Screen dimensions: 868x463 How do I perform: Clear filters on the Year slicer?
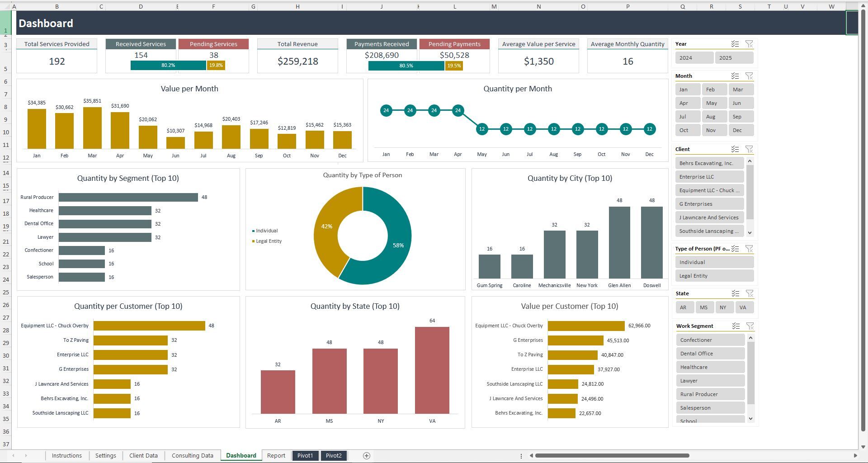[750, 44]
